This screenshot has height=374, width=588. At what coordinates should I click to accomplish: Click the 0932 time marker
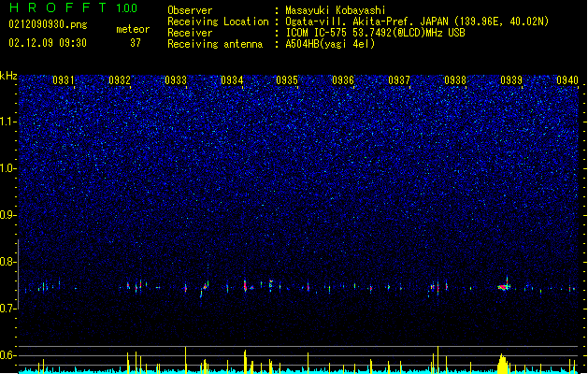click(x=120, y=79)
